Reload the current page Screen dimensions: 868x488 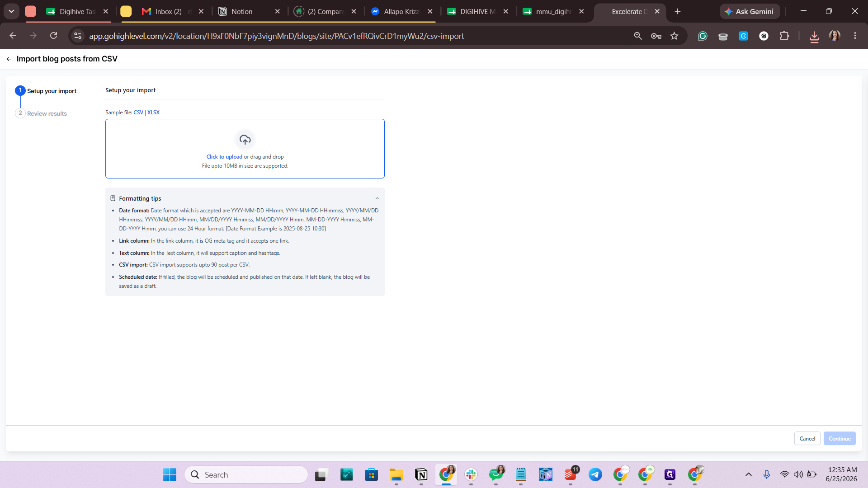click(x=53, y=36)
